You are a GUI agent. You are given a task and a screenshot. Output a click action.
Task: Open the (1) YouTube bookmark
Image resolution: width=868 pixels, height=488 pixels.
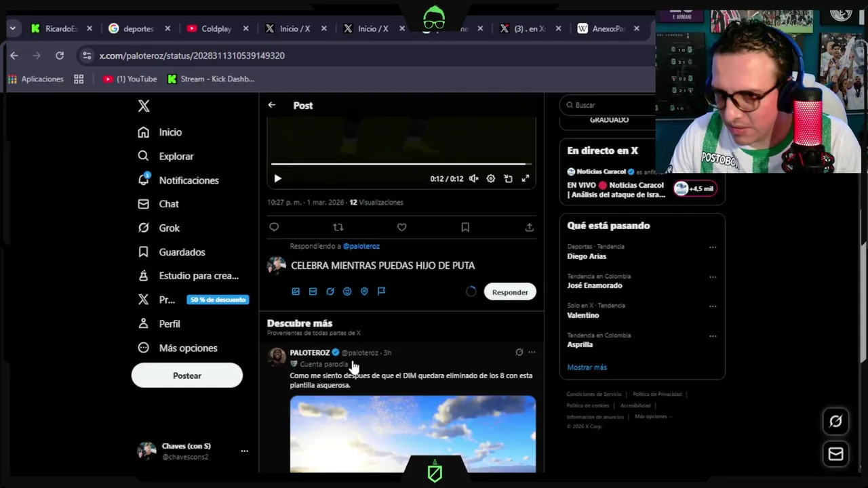pyautogui.click(x=130, y=79)
